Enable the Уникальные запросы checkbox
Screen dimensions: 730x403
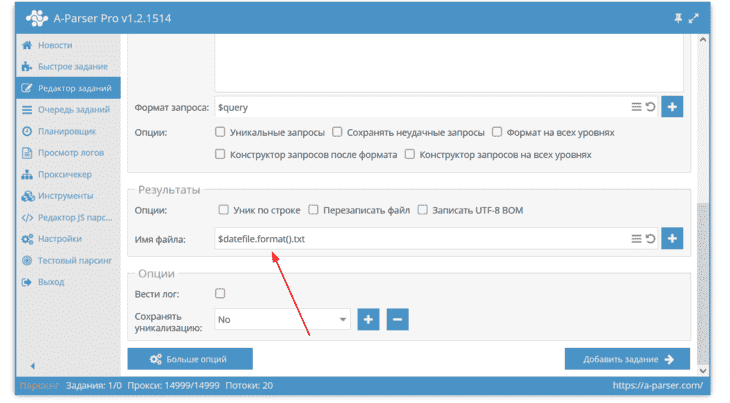click(220, 132)
